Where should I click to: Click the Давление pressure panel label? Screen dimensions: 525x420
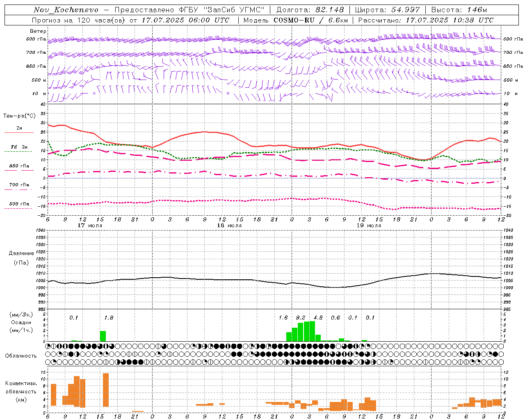21,253
